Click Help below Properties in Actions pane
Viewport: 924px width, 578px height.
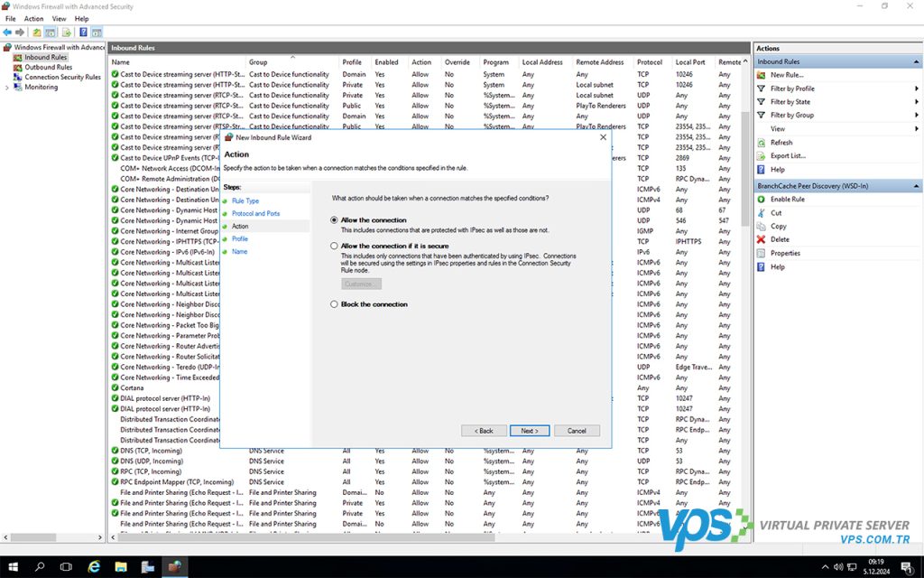click(777, 267)
